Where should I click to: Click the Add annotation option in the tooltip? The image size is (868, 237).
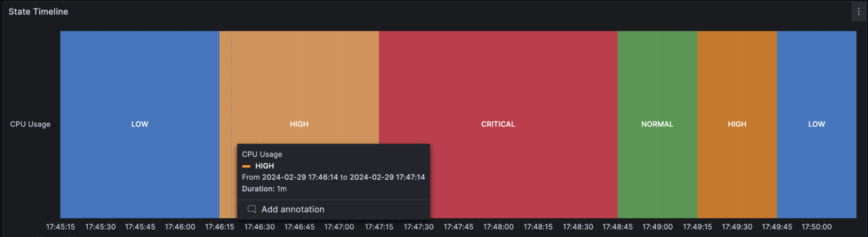[292, 209]
